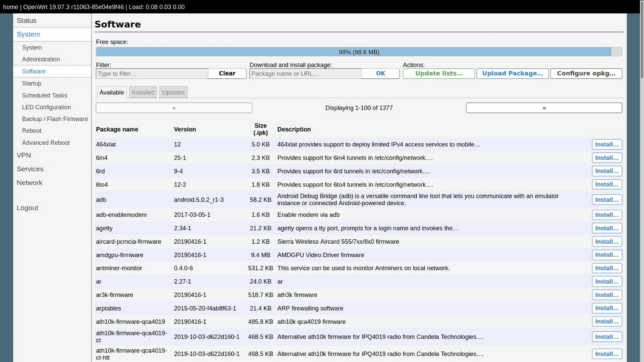Install the ath10k-firmware-qca4019 package
The image size is (644, 362).
pos(607,321)
